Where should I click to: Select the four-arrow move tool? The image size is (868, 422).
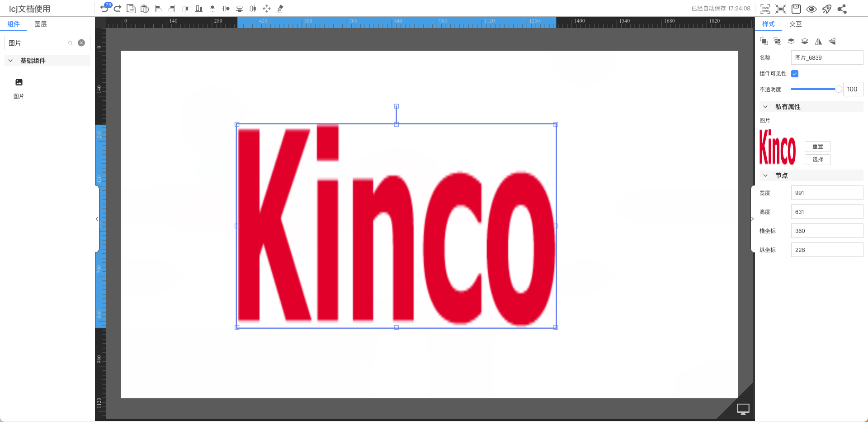pyautogui.click(x=267, y=9)
